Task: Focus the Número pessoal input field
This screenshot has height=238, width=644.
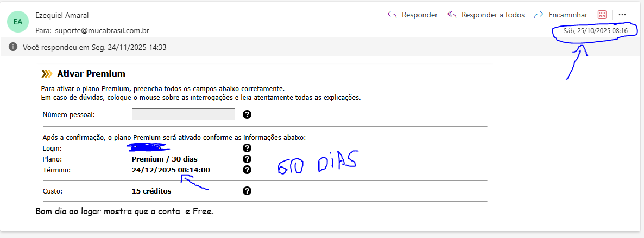Action: coord(183,114)
